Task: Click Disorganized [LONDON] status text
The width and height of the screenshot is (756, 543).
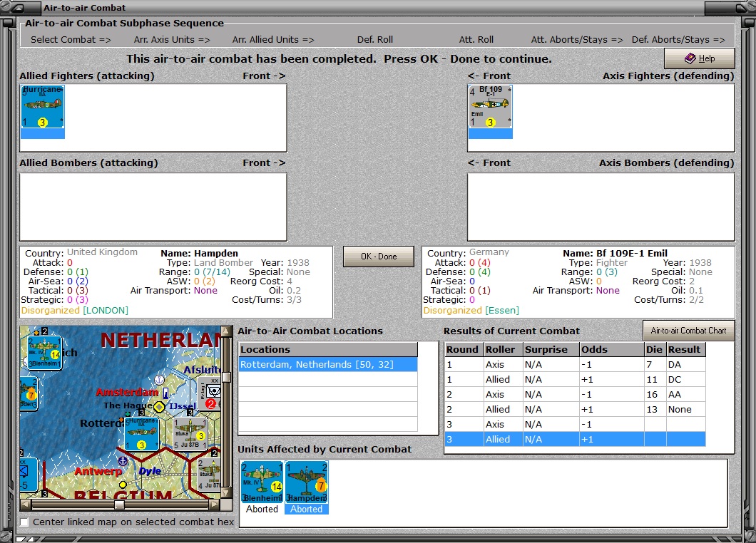Action: pyautogui.click(x=75, y=310)
